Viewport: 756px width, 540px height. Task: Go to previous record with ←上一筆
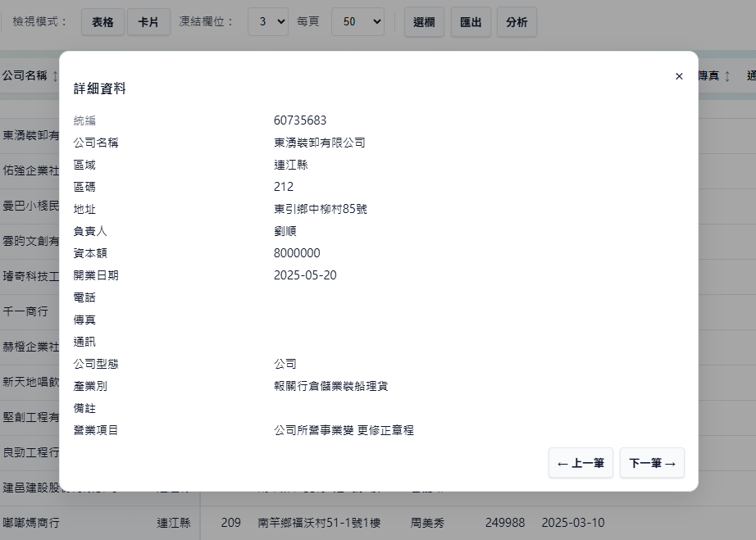[x=581, y=463]
